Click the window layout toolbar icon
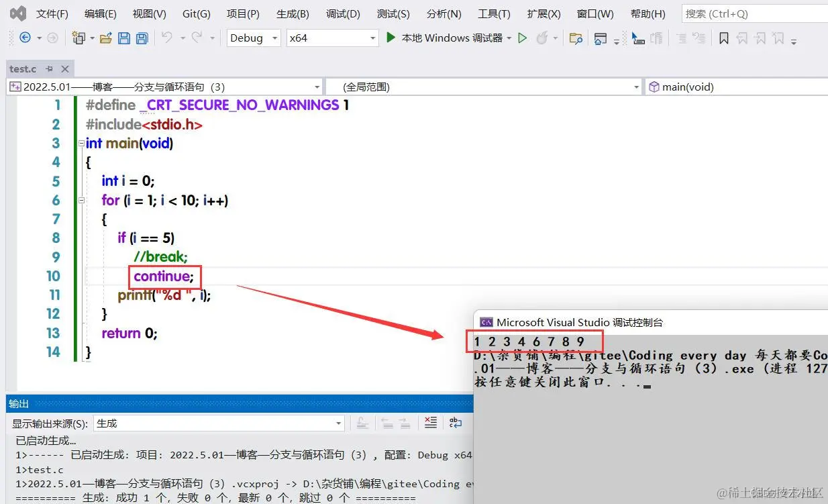828x504 pixels. (x=601, y=38)
